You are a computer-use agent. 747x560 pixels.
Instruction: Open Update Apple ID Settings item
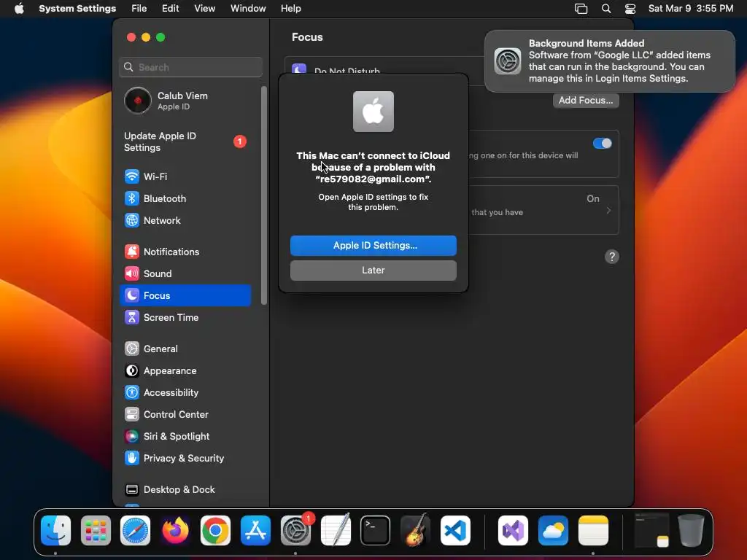[185, 142]
